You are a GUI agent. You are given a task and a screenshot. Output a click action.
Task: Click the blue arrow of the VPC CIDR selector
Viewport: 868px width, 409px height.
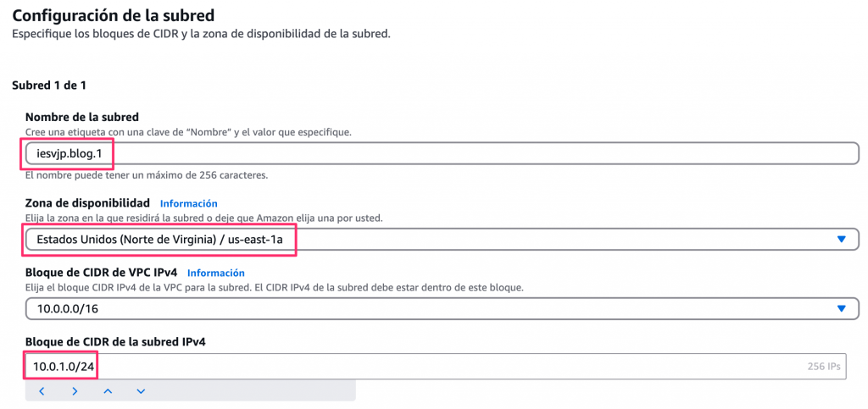(x=842, y=309)
